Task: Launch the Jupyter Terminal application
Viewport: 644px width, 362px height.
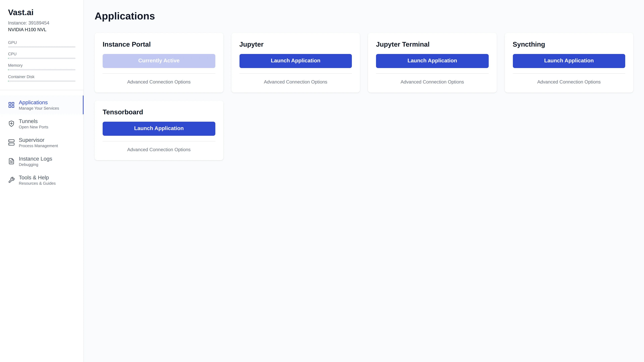Action: 432,61
